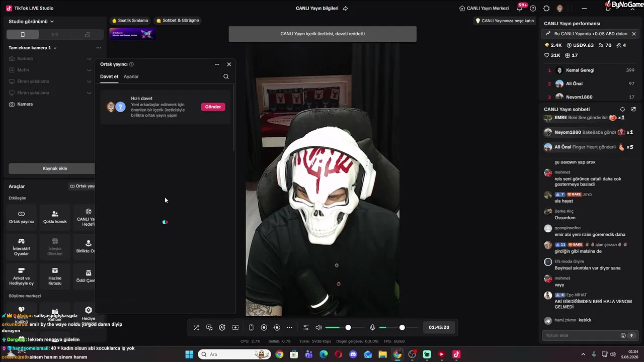
Task: Open chat settings gear icon
Action: click(622, 109)
